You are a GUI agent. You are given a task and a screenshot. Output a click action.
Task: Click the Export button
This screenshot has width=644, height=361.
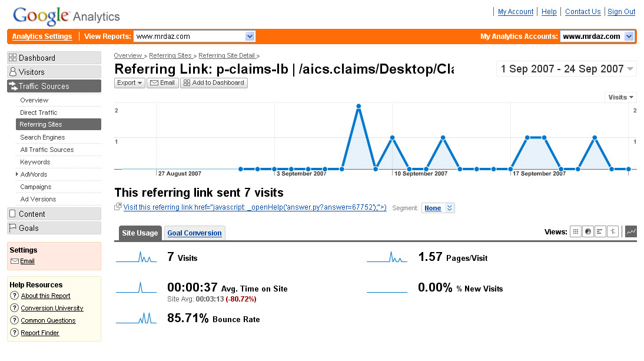tap(130, 83)
